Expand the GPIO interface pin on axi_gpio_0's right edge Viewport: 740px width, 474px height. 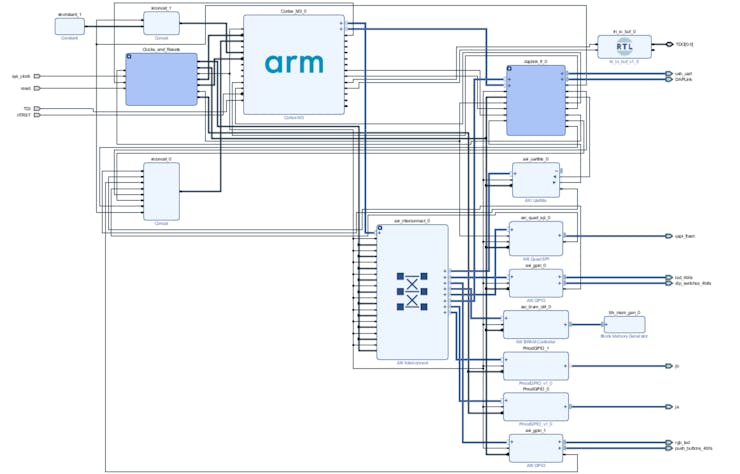click(x=560, y=278)
